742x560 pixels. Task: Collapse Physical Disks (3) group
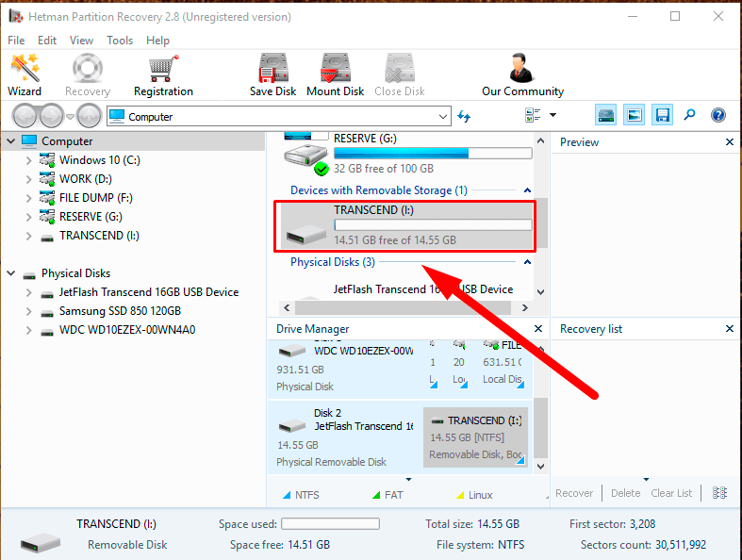click(x=527, y=262)
